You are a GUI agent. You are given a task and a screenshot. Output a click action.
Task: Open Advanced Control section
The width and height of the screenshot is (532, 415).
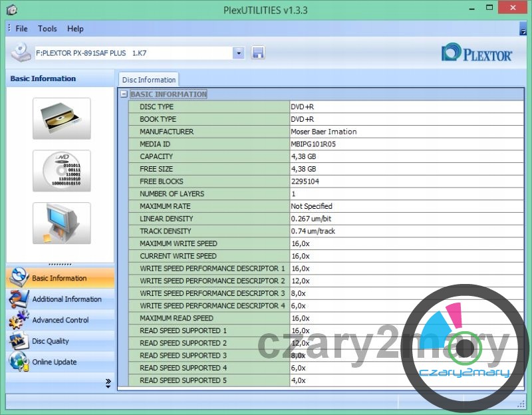click(x=60, y=320)
